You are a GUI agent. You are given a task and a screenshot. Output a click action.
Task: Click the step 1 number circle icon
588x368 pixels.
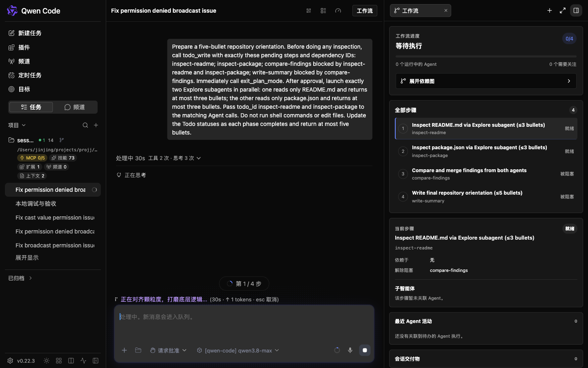[x=403, y=128]
